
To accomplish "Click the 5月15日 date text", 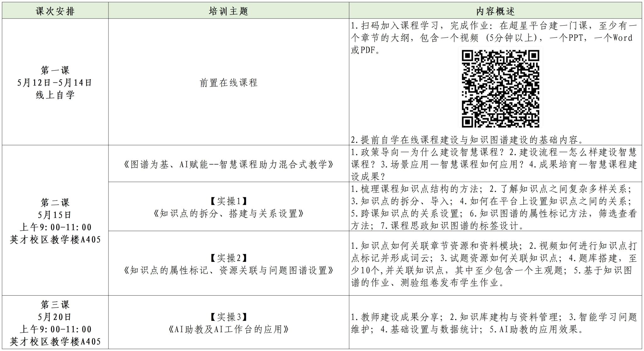I will (x=55, y=215).
